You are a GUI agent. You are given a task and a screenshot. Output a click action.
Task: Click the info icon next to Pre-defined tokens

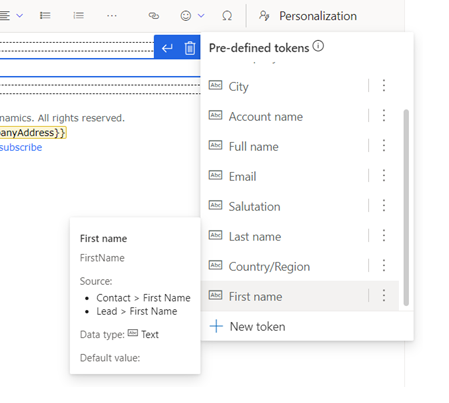click(x=318, y=46)
